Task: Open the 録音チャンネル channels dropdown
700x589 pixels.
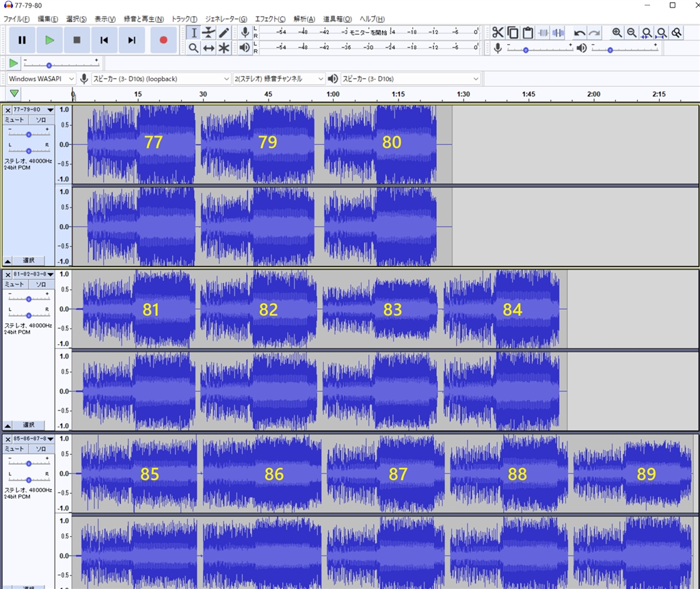Action: [279, 79]
